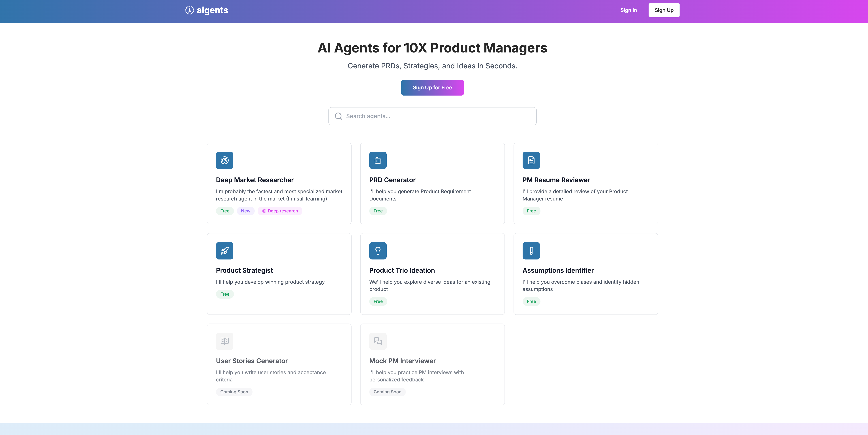Click the Assumptions Identifier title

(558, 270)
